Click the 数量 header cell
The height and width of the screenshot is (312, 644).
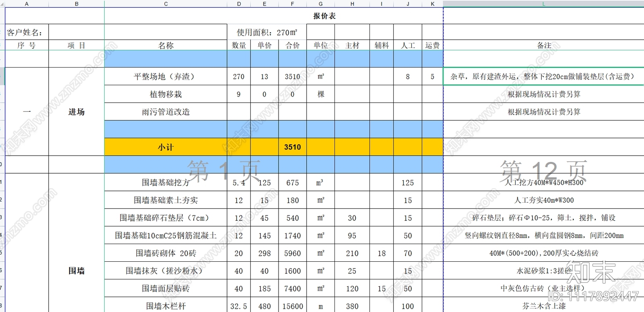click(x=239, y=45)
